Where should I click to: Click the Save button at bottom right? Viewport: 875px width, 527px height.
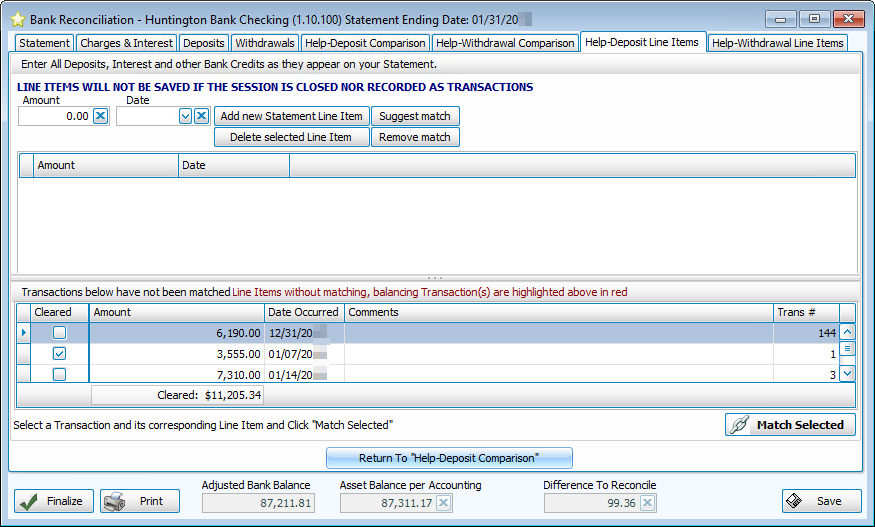(821, 501)
